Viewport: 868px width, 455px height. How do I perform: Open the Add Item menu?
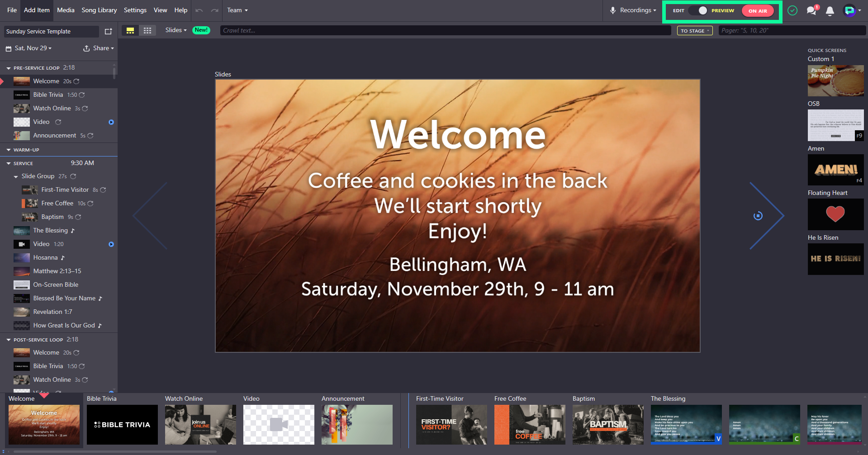tap(37, 10)
